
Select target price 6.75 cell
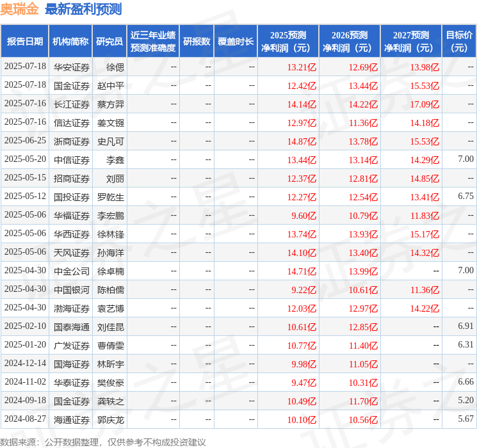coord(465,196)
